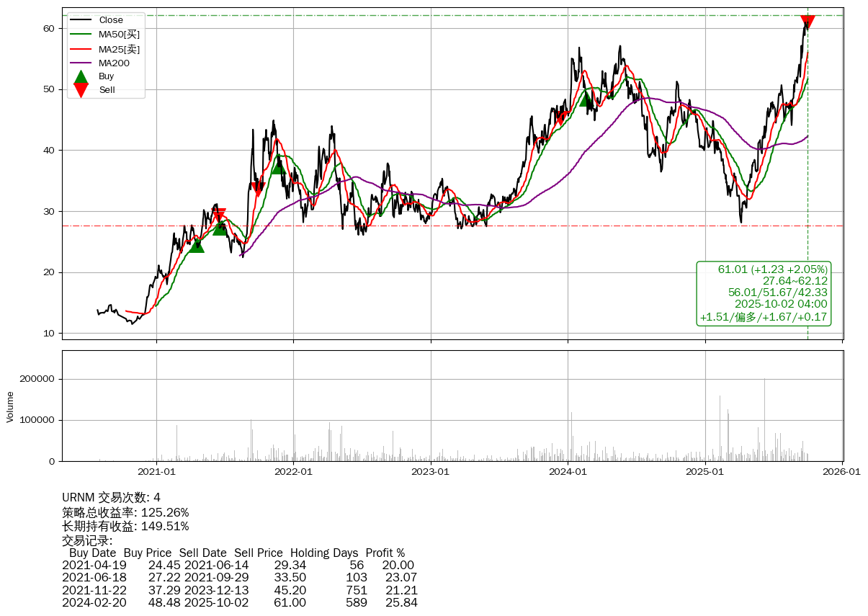Click the MA25[卖] legend label
The width and height of the screenshot is (868, 616).
coord(119,49)
